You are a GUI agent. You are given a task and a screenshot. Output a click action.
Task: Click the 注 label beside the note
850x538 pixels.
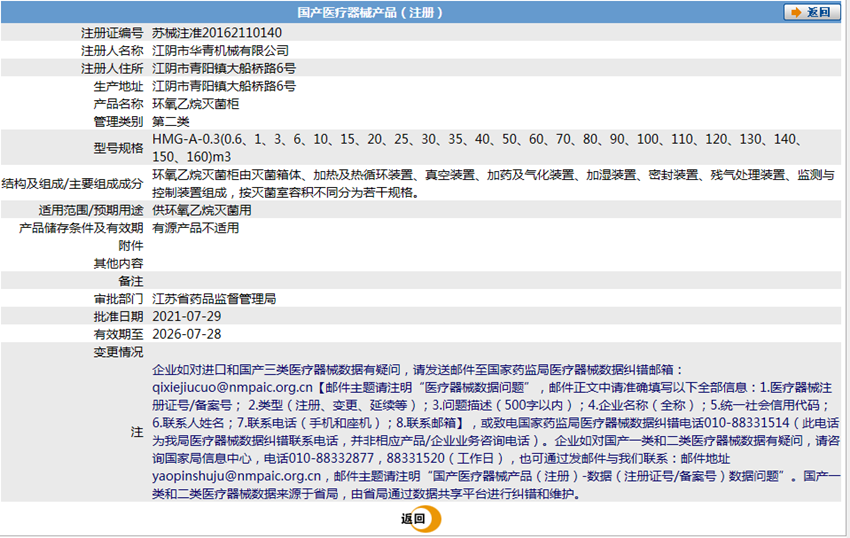pyautogui.click(x=137, y=432)
